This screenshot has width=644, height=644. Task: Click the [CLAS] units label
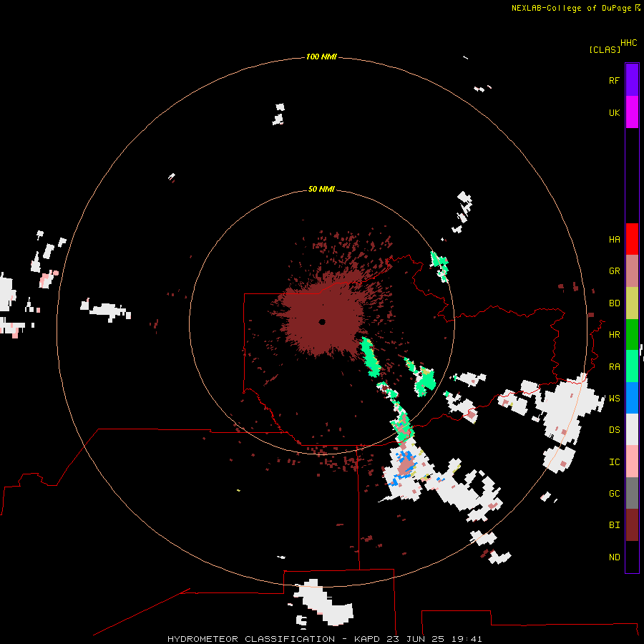[x=605, y=49]
